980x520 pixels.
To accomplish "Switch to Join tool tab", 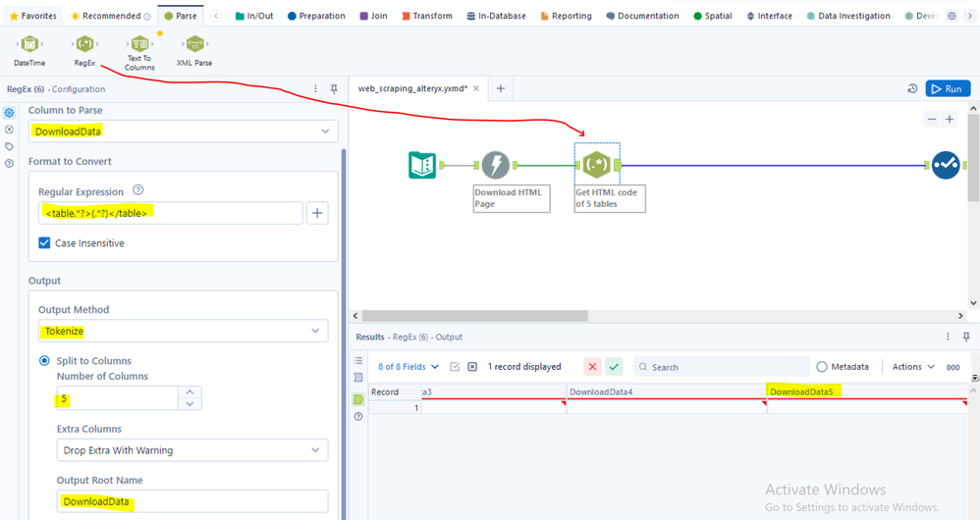I will click(374, 16).
